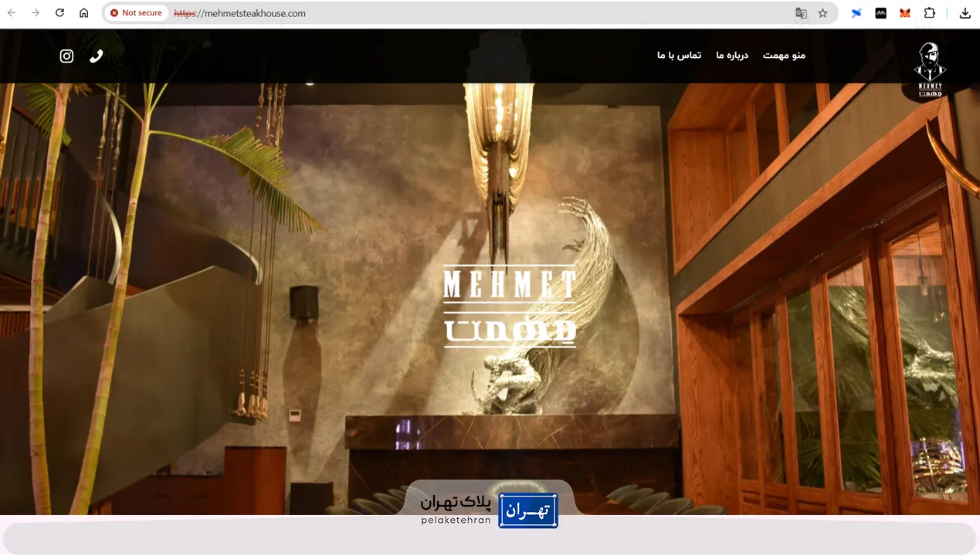Reload the page with refresh icon
The image size is (980, 556).
click(x=59, y=13)
